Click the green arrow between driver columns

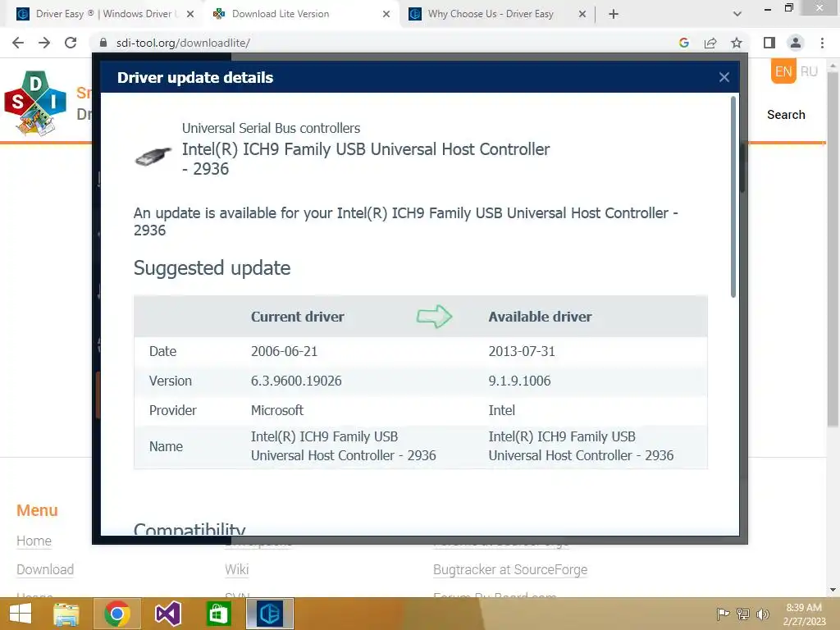pos(435,317)
